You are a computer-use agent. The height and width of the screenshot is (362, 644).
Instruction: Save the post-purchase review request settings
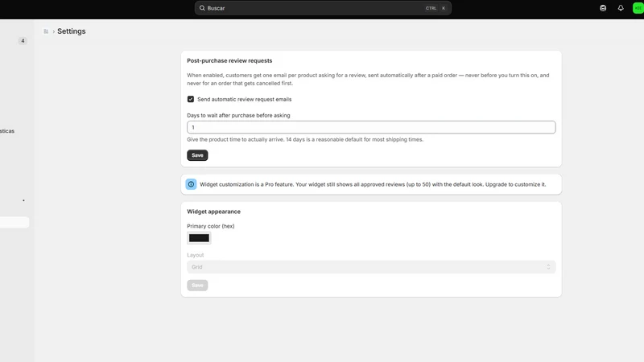(197, 155)
